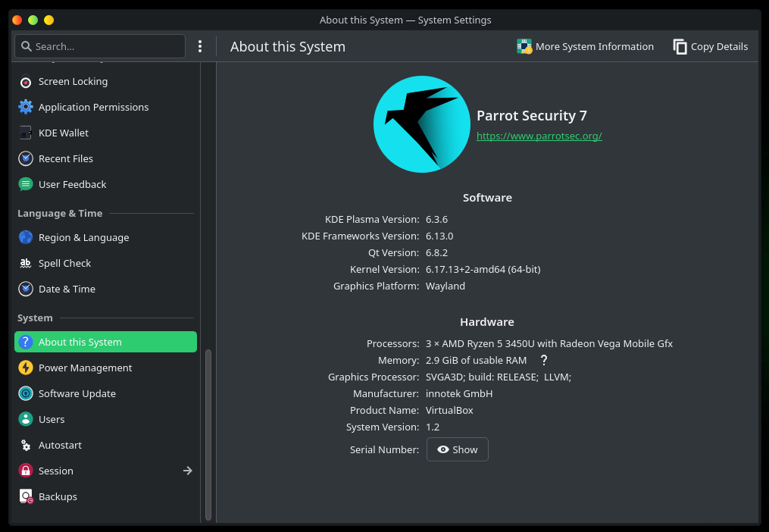Image resolution: width=769 pixels, height=532 pixels.
Task: Select the KDE Wallet icon
Action: click(26, 133)
